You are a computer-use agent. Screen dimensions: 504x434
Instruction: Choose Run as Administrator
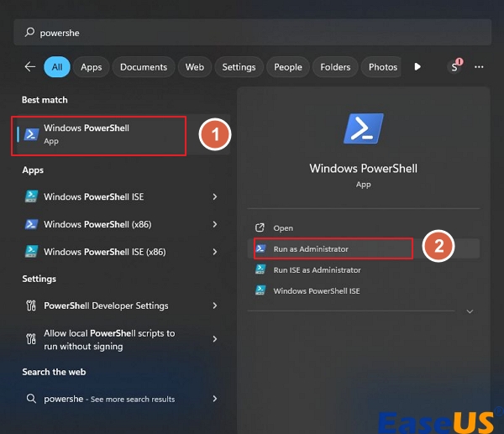tap(311, 249)
